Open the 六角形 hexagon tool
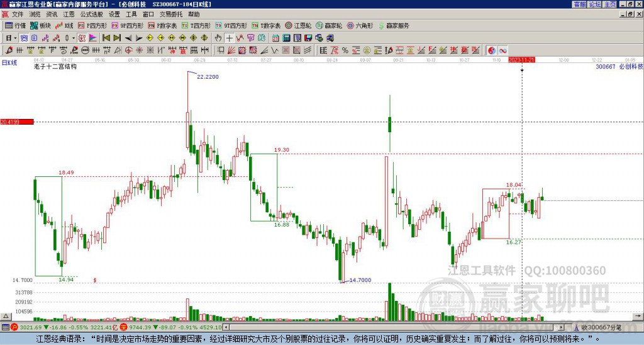 click(360, 25)
